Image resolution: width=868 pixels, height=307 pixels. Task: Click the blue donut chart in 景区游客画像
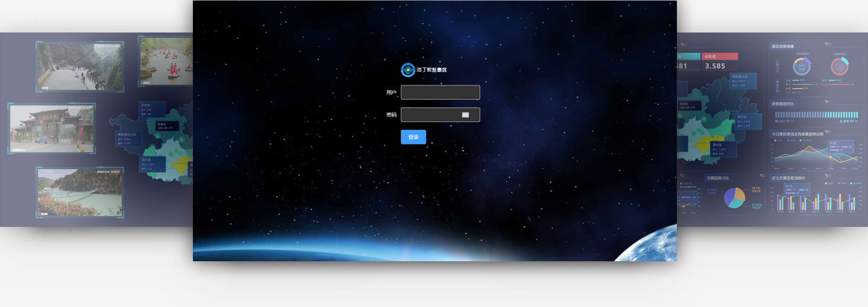(x=802, y=67)
